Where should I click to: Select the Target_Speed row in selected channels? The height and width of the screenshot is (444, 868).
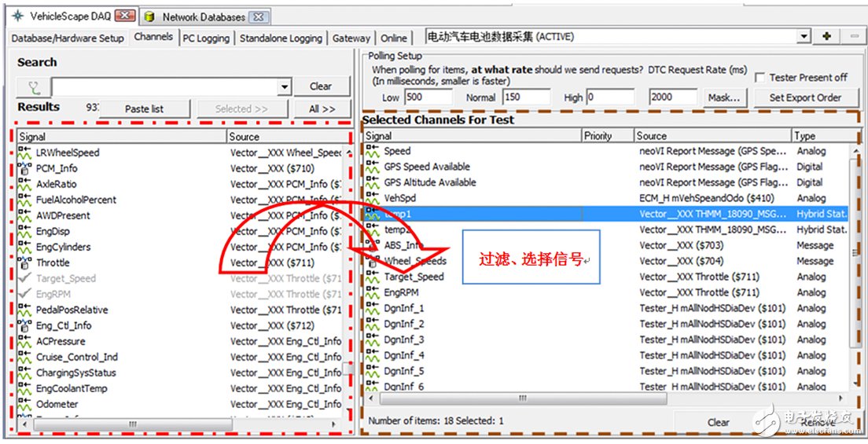tap(606, 277)
